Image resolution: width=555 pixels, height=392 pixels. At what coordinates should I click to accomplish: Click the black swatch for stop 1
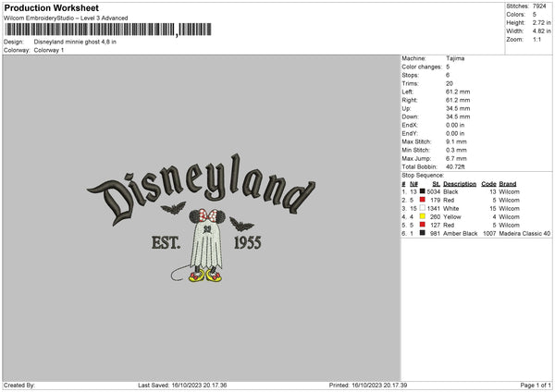coord(423,191)
